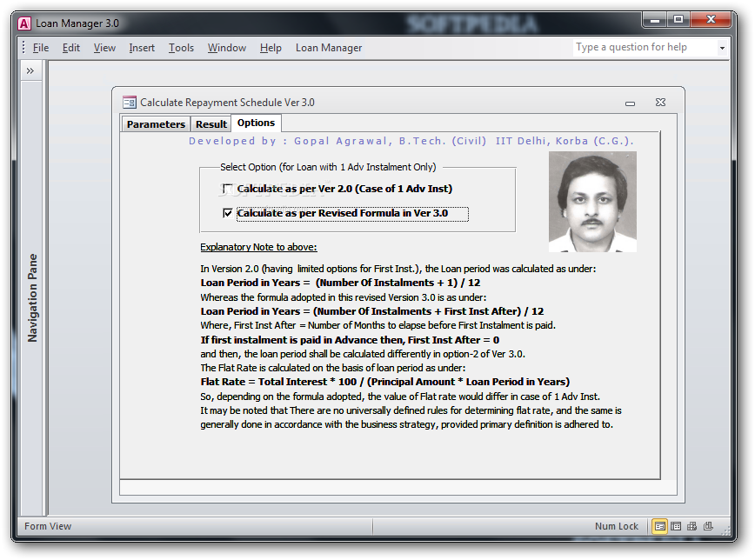Open the Result tab

(210, 124)
